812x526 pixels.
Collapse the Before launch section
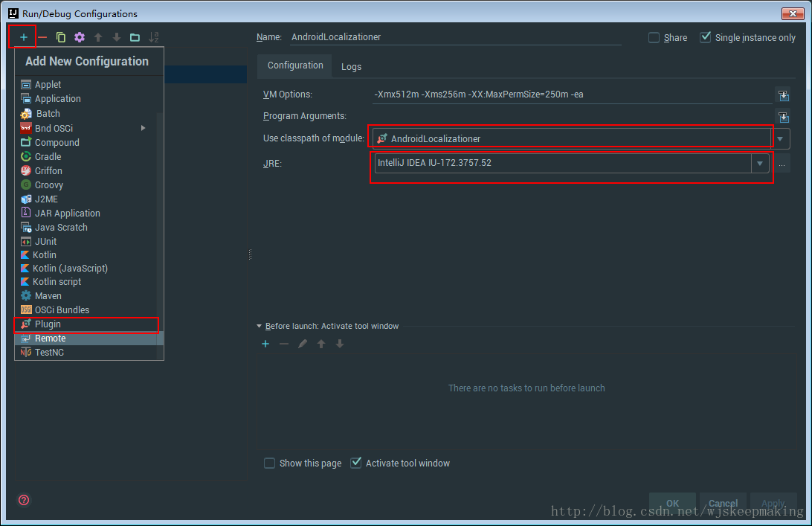tap(259, 326)
